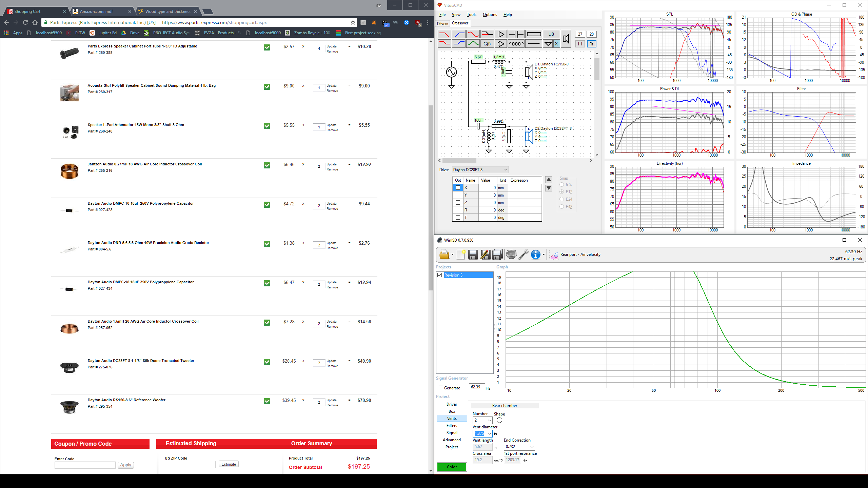Open WinISD options wrench icon
The height and width of the screenshot is (488, 868).
(x=523, y=255)
